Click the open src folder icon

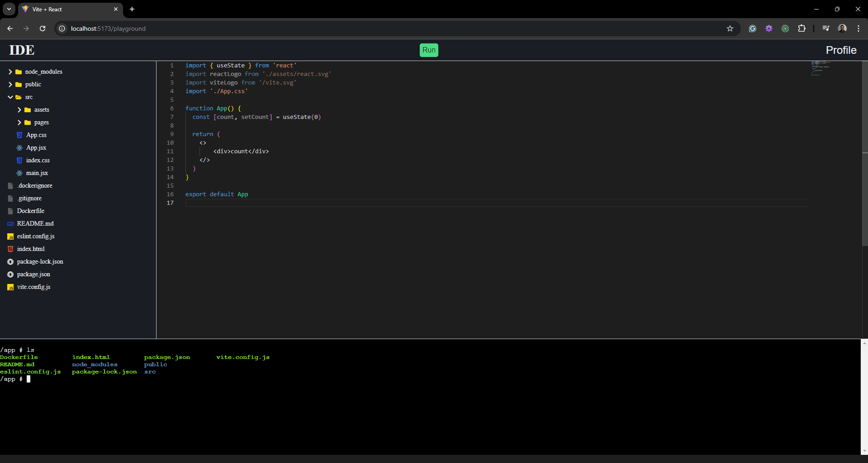(19, 97)
